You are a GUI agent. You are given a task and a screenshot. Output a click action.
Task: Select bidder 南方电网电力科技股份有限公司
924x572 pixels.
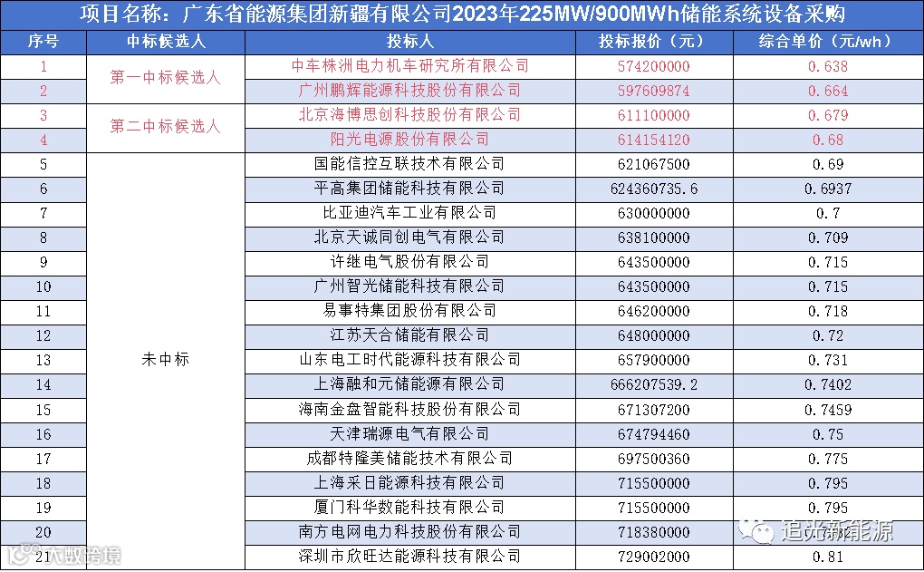pos(410,532)
